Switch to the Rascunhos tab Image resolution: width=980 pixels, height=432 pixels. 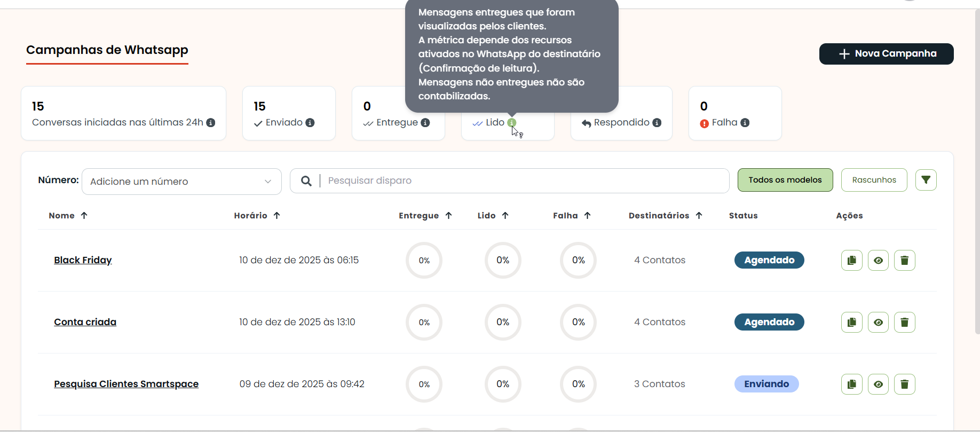click(x=874, y=180)
